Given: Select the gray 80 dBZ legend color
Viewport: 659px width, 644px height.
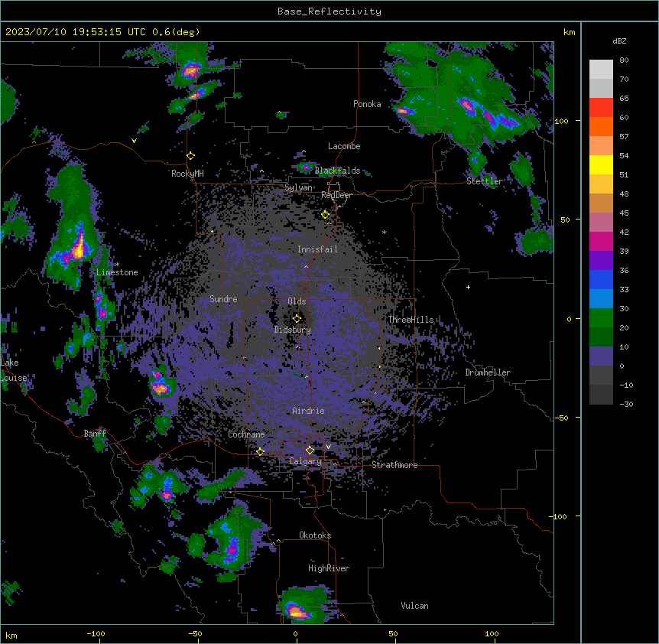Looking at the screenshot, I should (601, 70).
